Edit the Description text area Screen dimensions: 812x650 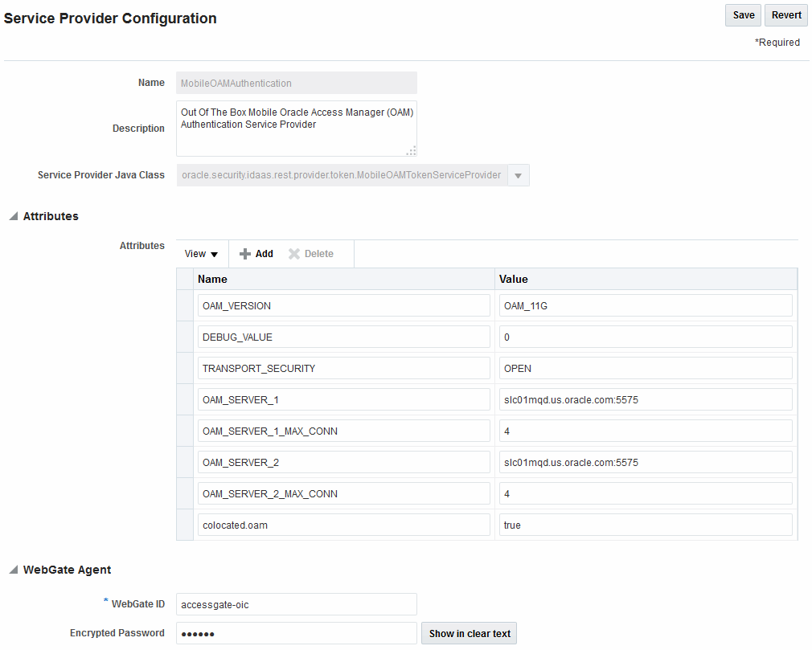[296, 128]
